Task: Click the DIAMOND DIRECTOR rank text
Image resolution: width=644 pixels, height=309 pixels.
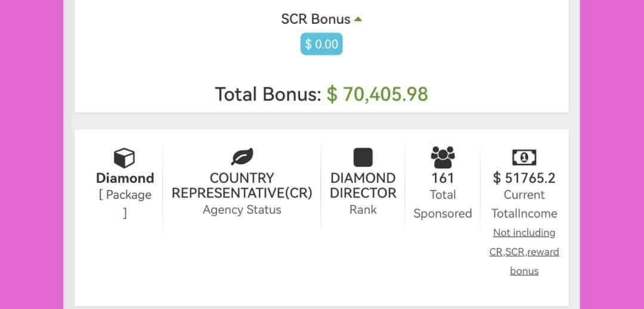Action: coord(363,186)
